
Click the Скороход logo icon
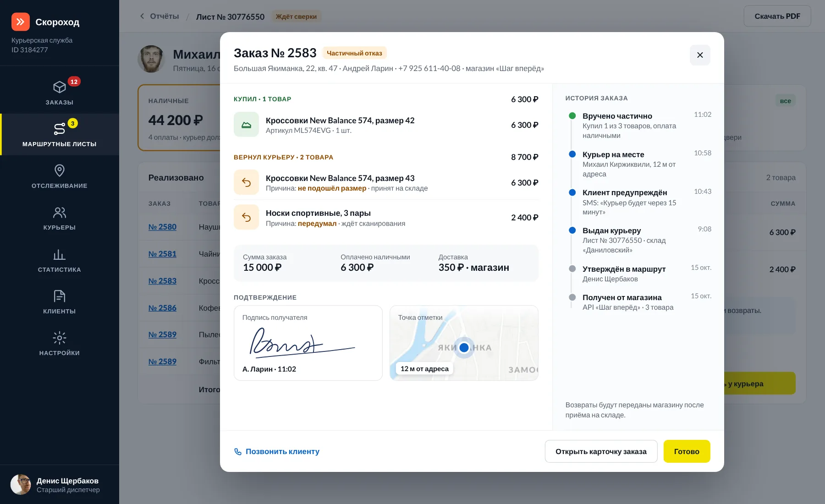point(21,22)
